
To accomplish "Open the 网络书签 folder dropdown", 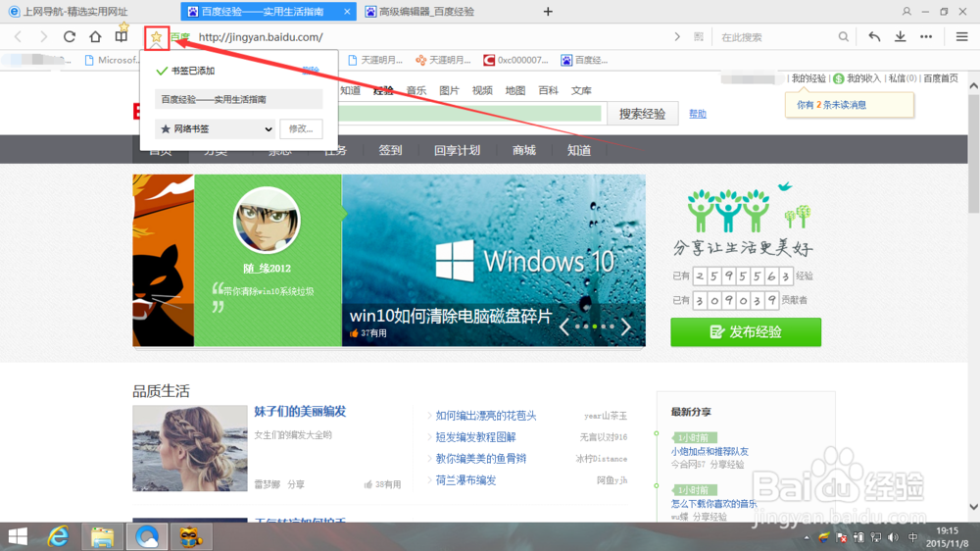I will pyautogui.click(x=216, y=128).
